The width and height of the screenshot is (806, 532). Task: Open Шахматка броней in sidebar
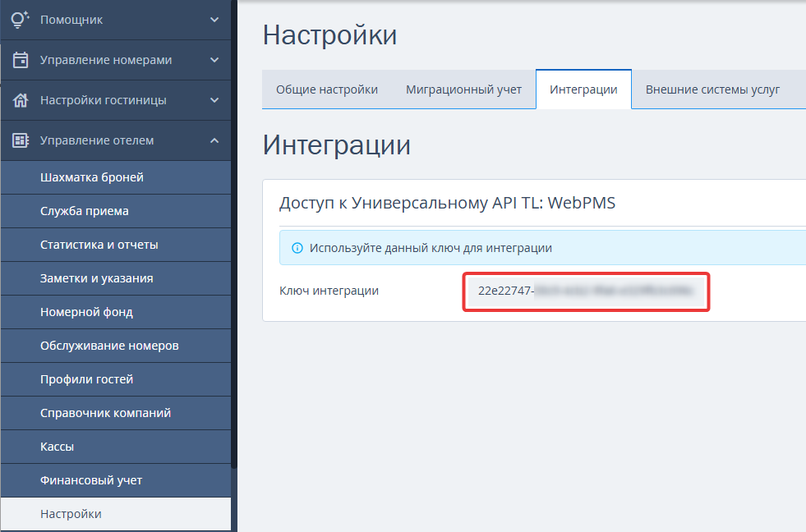point(116,177)
